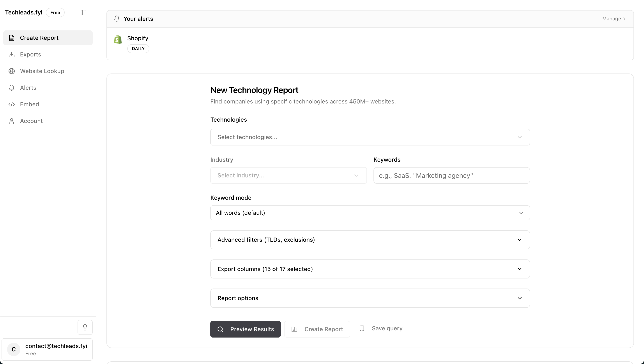Click the Create Report button below the form
The height and width of the screenshot is (364, 644).
(317, 329)
